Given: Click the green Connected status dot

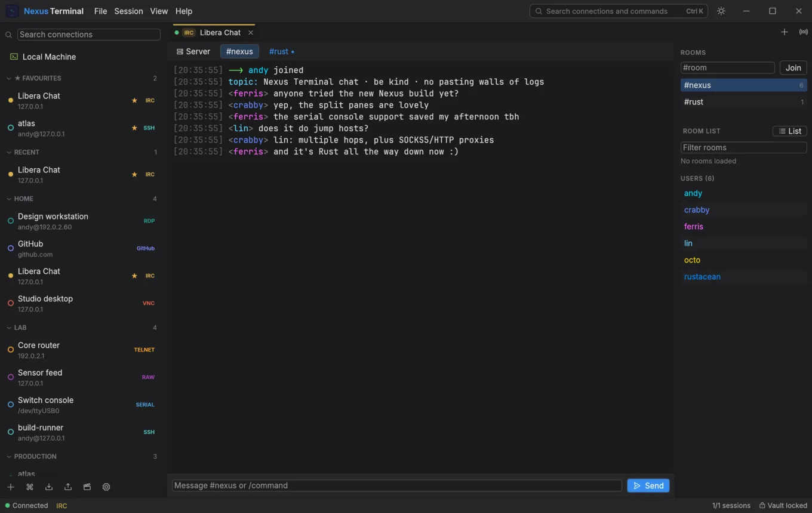Looking at the screenshot, I should pyautogui.click(x=8, y=506).
